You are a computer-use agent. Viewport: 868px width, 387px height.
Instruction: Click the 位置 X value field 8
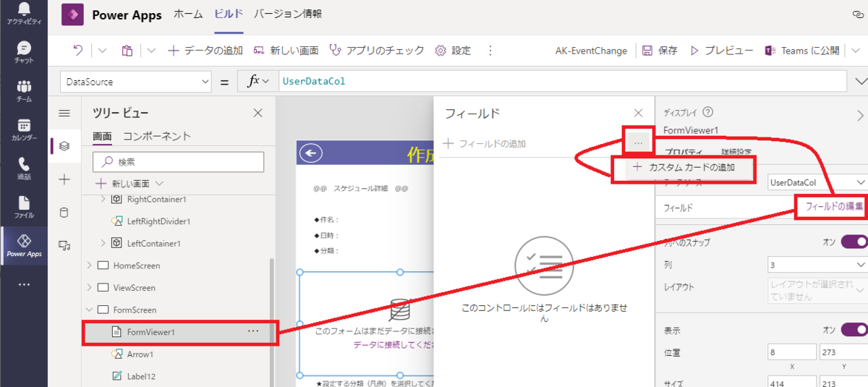(792, 353)
